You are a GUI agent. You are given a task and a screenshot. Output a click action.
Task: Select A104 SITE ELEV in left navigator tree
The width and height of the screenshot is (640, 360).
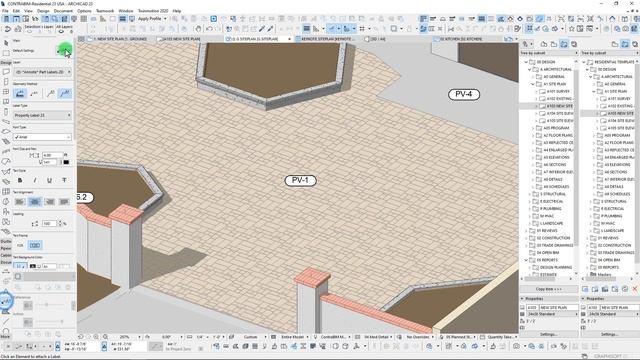(x=561, y=113)
